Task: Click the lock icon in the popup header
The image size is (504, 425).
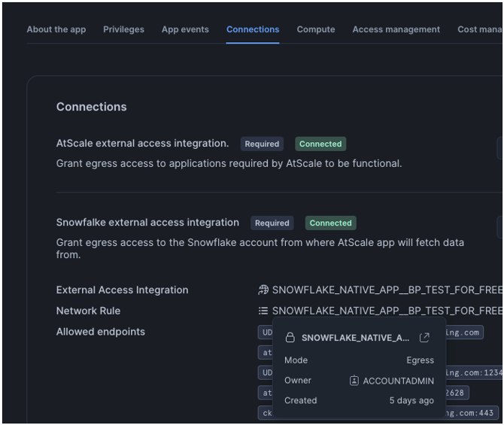Action: pos(290,338)
